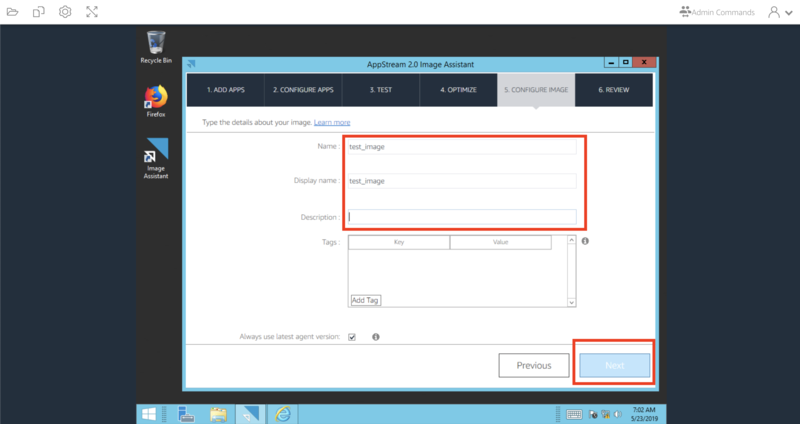Open the user profile dropdown

coord(780,12)
